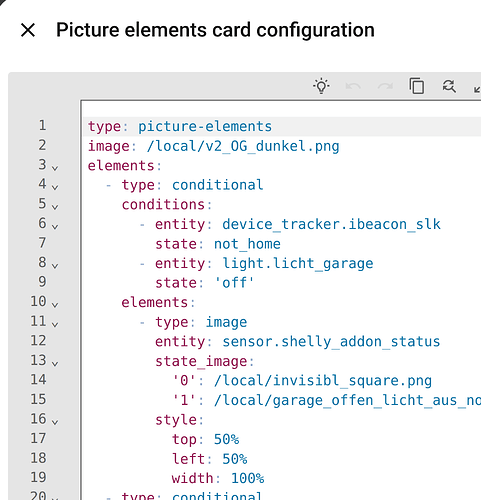Collapse fold arrow on line 8
This screenshot has width=481, height=500.
(x=55, y=266)
